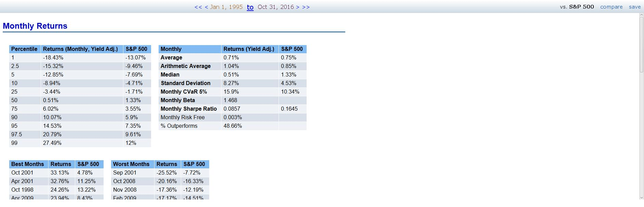Image resolution: width=644 pixels, height=207 pixels.
Task: Click the scrollbar down arrow
Action: coord(642,197)
